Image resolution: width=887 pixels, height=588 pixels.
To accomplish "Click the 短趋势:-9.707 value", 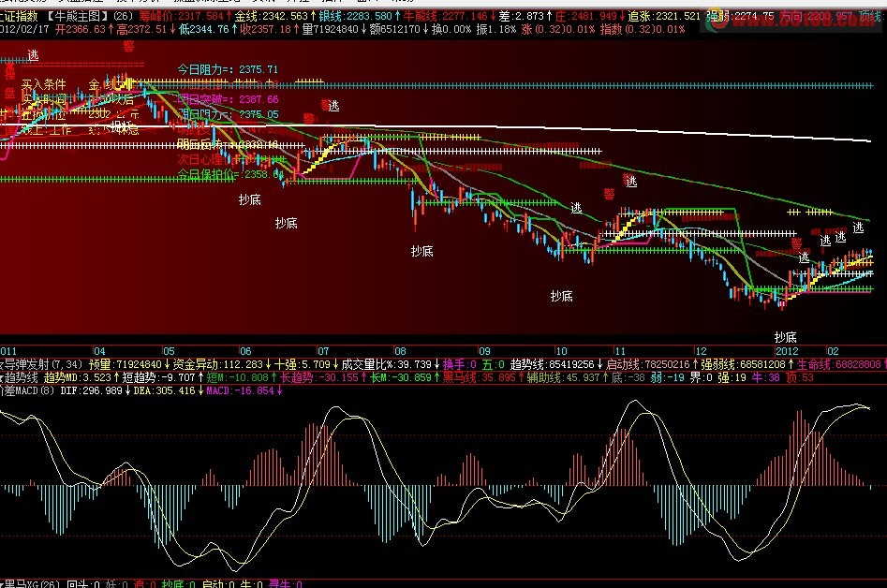I will (162, 377).
